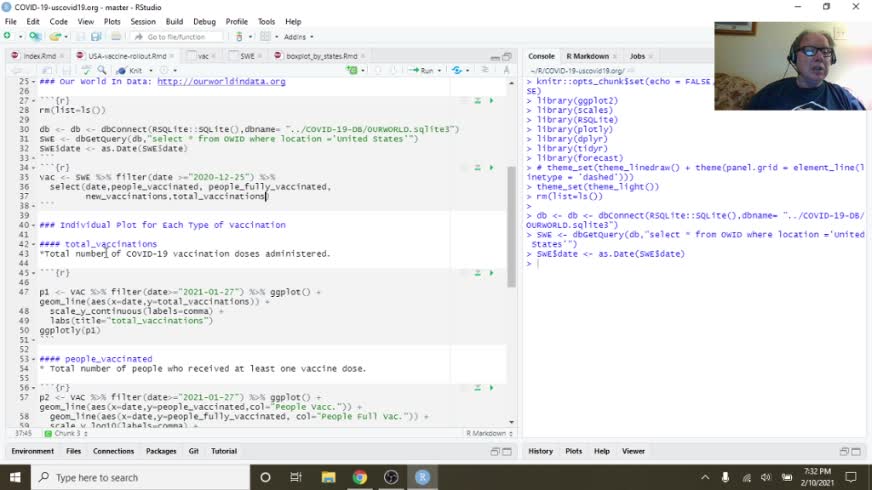The height and width of the screenshot is (490, 872).
Task: Switch to the index.Rmd tab
Action: point(39,56)
